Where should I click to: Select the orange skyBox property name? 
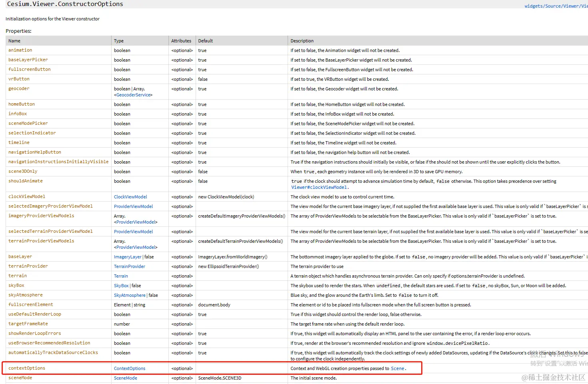pyautogui.click(x=16, y=285)
